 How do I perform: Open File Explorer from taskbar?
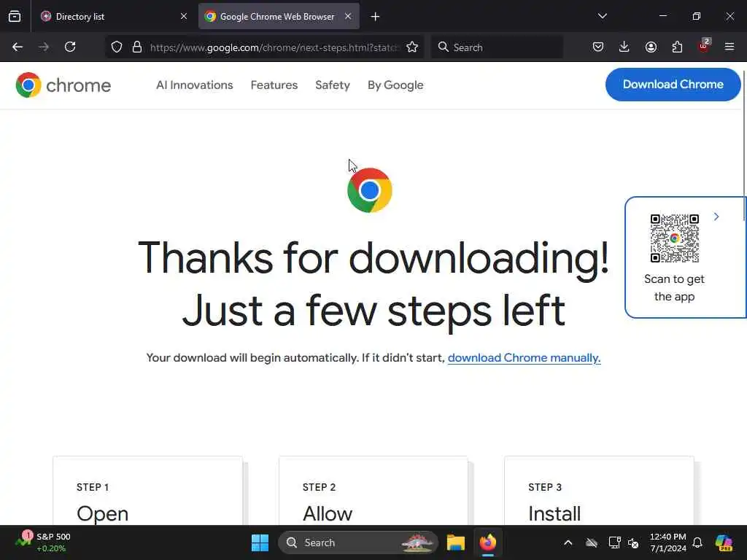[455, 542]
